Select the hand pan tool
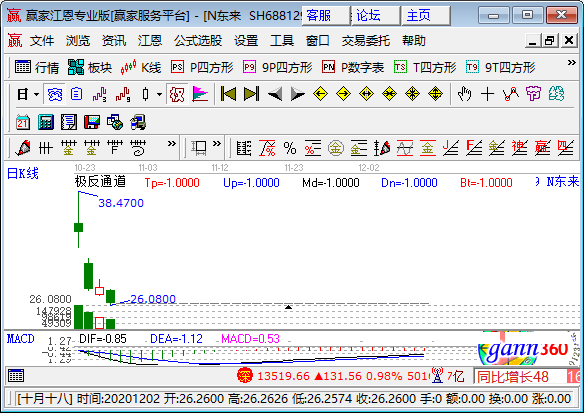This screenshot has height=413, width=584. [x=464, y=94]
